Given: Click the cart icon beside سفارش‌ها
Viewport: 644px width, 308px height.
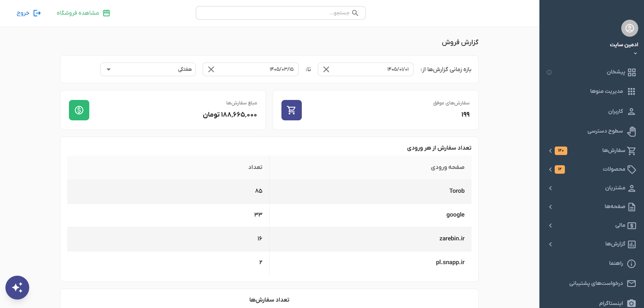Looking at the screenshot, I should (x=631, y=151).
